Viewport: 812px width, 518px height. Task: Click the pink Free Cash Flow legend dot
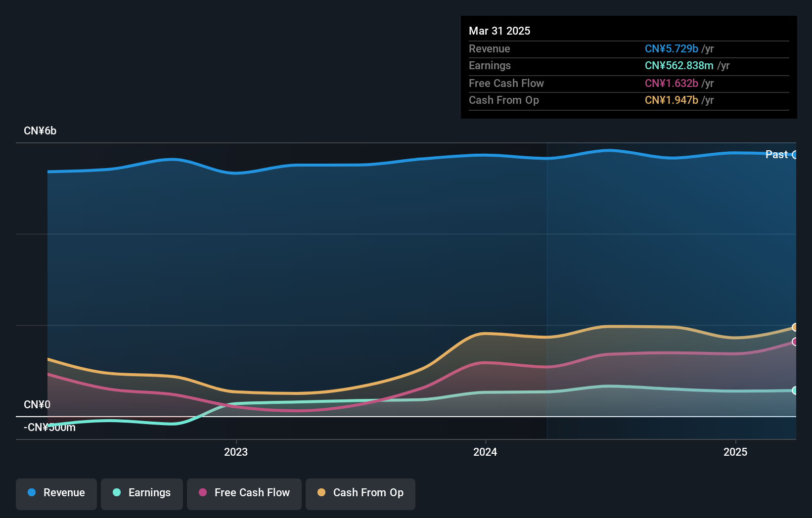point(203,492)
